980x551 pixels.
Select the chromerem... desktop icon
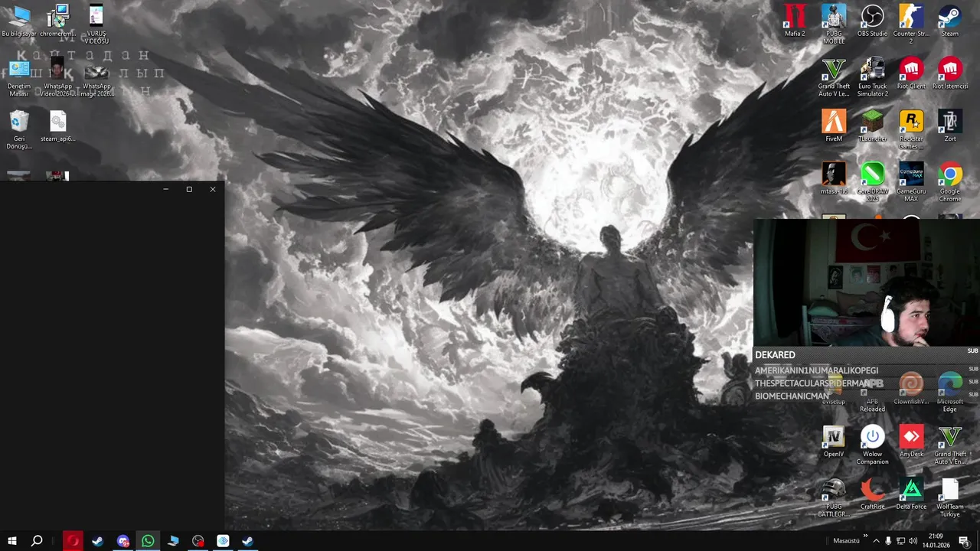pyautogui.click(x=58, y=21)
